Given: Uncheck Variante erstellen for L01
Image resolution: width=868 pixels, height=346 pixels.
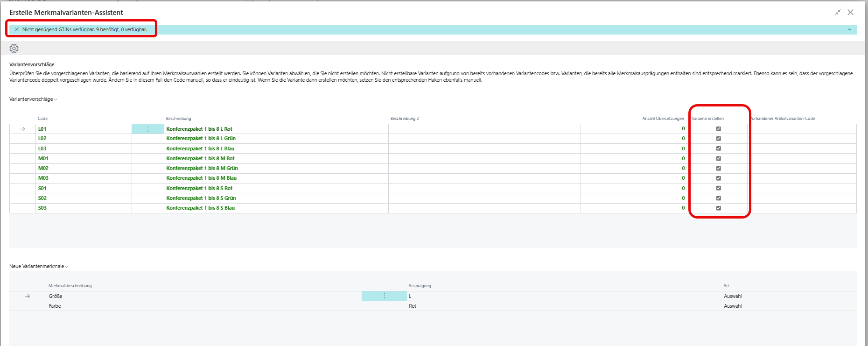Looking at the screenshot, I should (719, 129).
